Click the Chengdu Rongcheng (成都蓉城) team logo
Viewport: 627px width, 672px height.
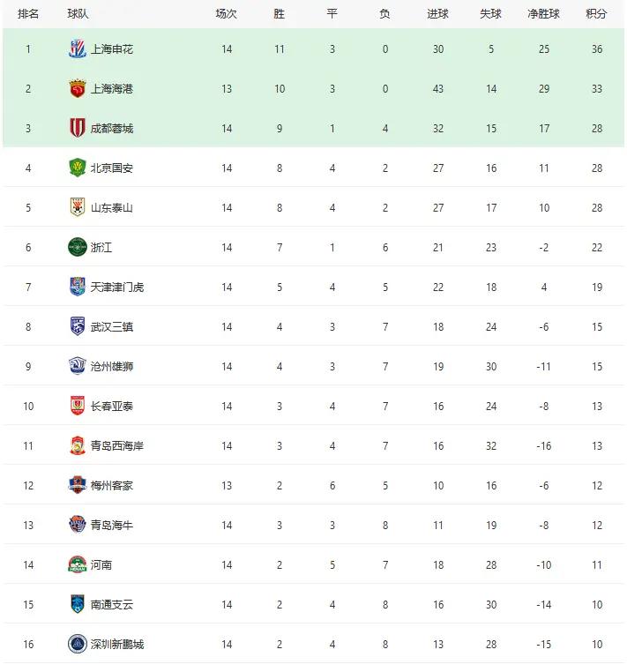78,129
